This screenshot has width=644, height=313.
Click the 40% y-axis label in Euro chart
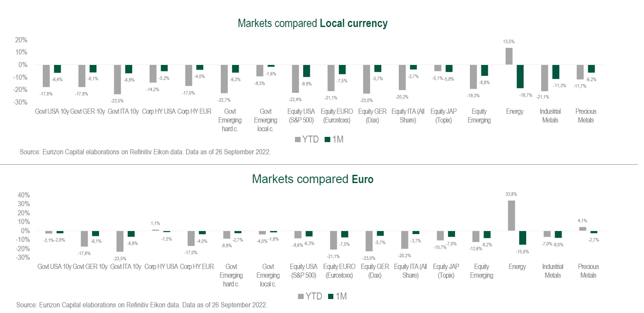23,195
